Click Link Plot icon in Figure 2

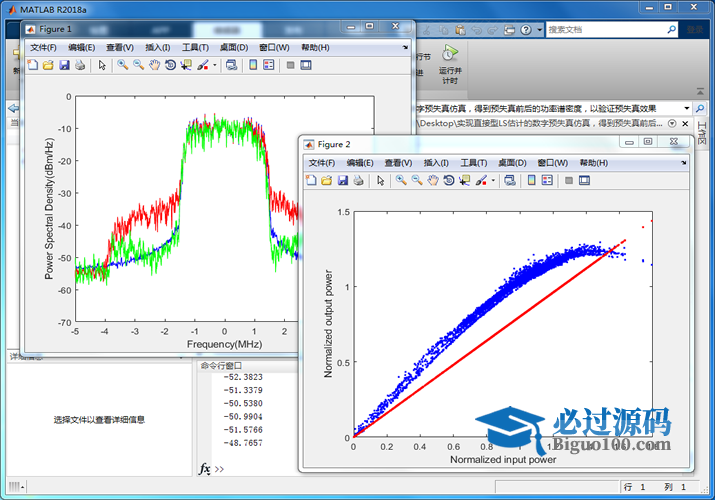[x=510, y=180]
